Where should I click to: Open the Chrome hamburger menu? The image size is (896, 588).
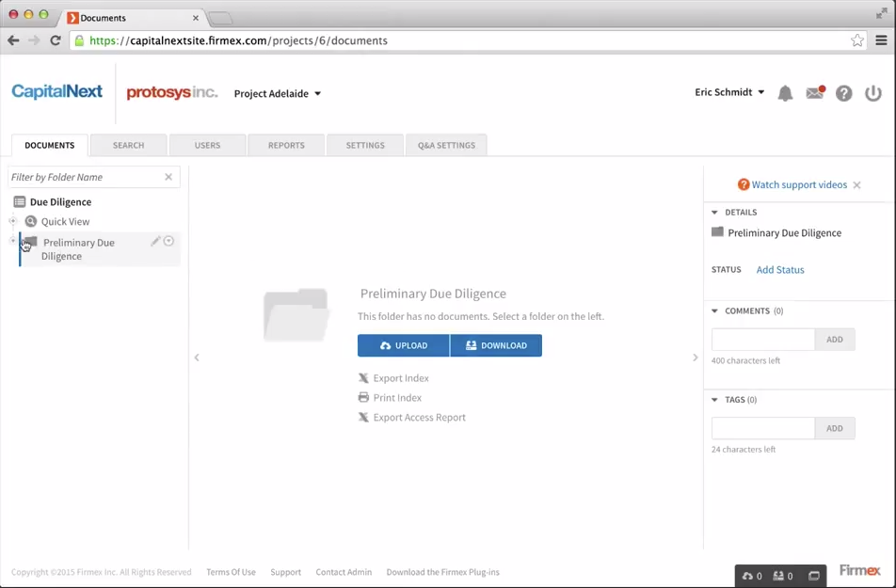click(x=881, y=40)
